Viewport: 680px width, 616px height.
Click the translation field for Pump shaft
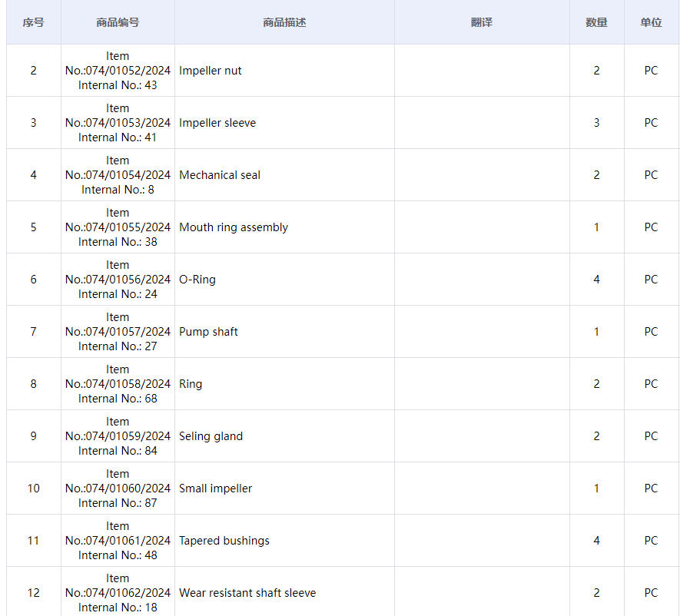coord(481,332)
